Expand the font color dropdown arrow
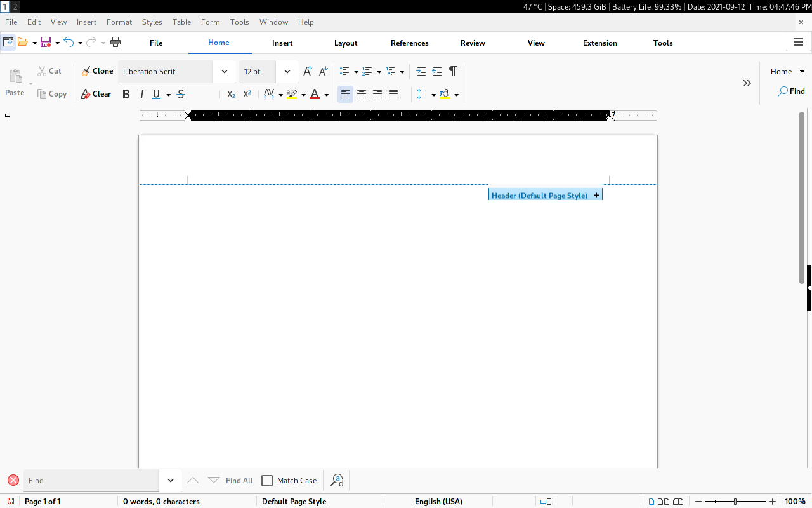The height and width of the screenshot is (508, 812). [326, 95]
